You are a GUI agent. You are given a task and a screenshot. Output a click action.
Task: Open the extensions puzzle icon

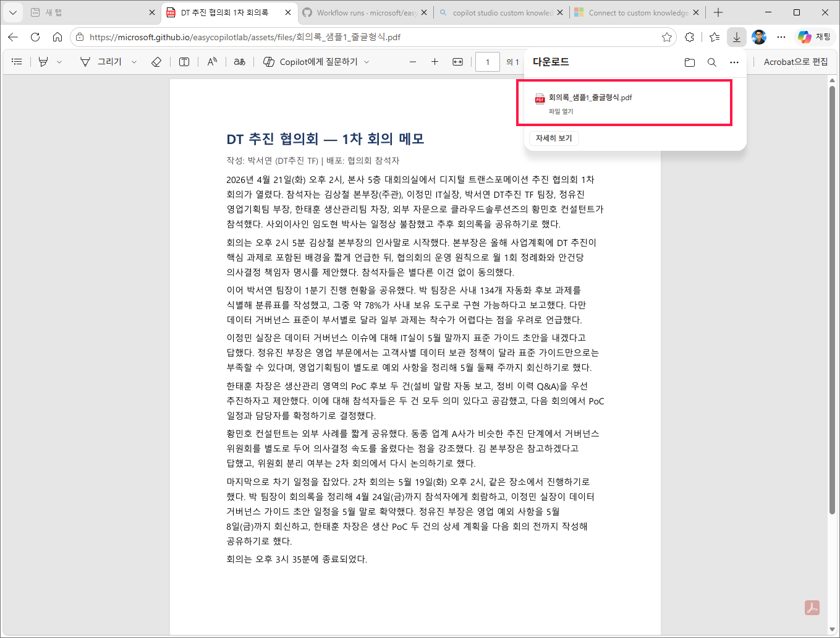coord(689,37)
